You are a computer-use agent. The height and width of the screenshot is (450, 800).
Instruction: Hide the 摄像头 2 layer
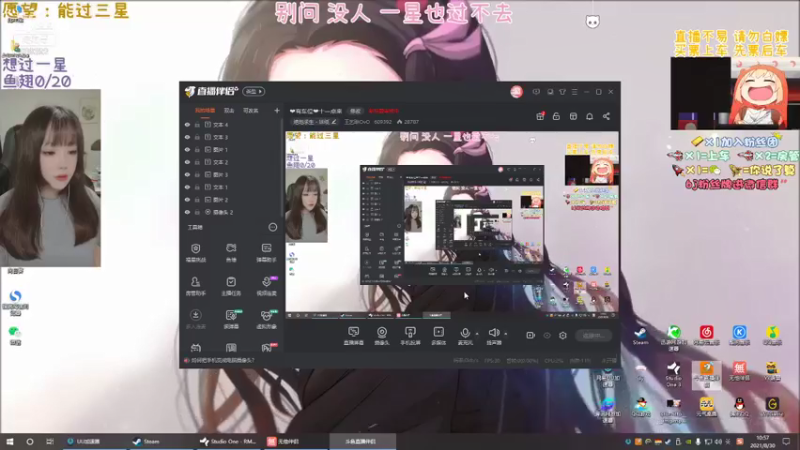(187, 212)
